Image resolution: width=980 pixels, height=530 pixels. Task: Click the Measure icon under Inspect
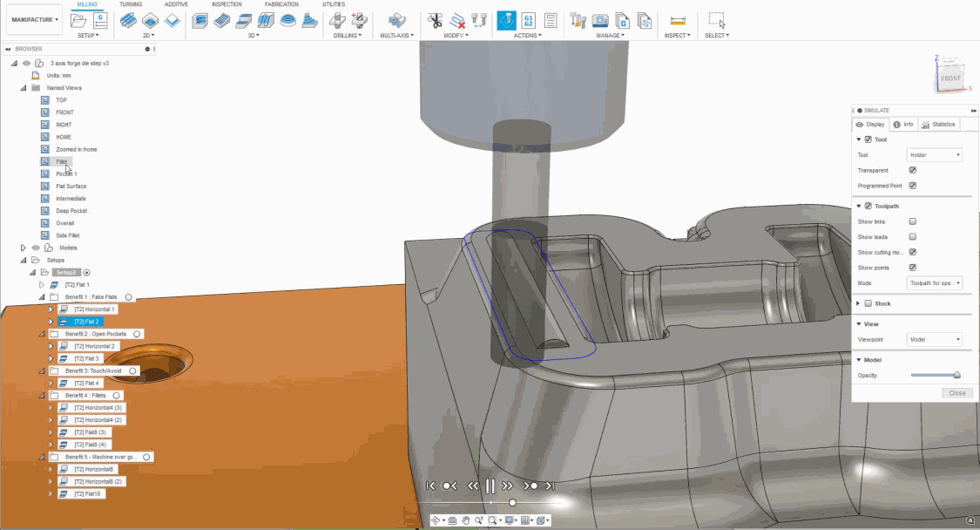(x=678, y=20)
